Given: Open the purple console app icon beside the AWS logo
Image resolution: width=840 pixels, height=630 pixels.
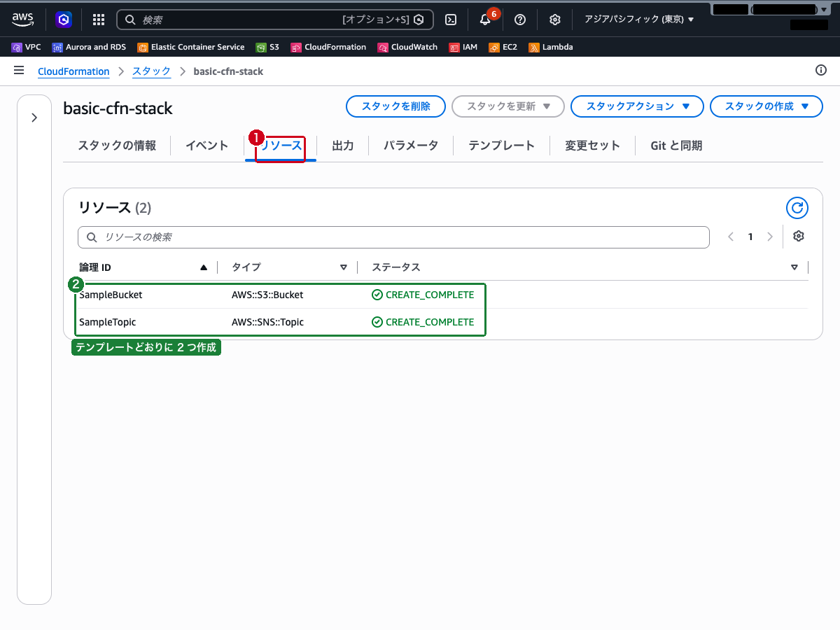Looking at the screenshot, I should 64,20.
